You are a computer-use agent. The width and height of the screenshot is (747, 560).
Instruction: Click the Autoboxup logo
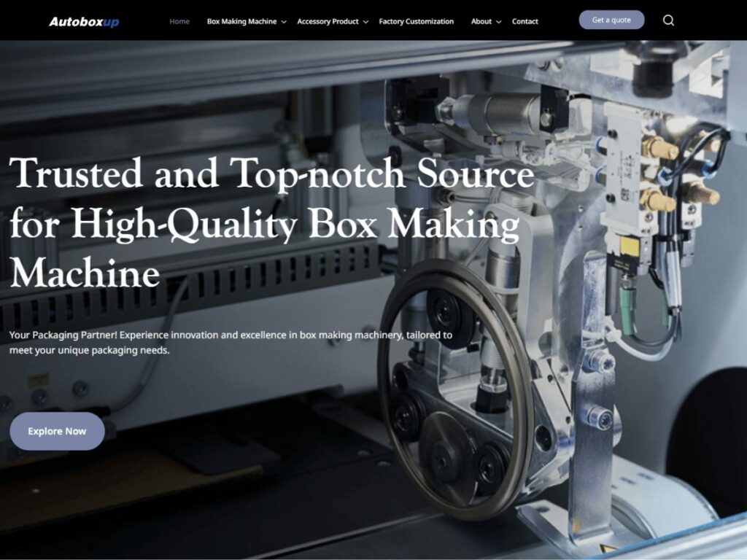84,22
